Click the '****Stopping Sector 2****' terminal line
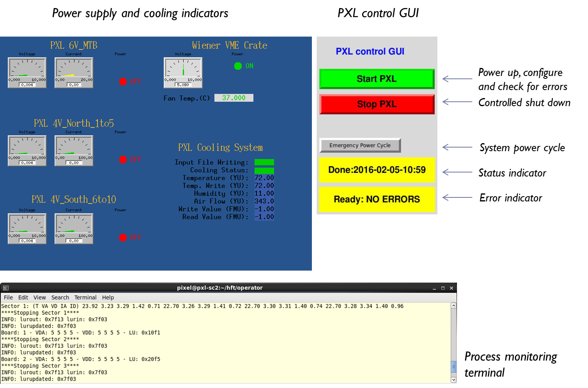This screenshot has height=388, width=588. [x=40, y=339]
